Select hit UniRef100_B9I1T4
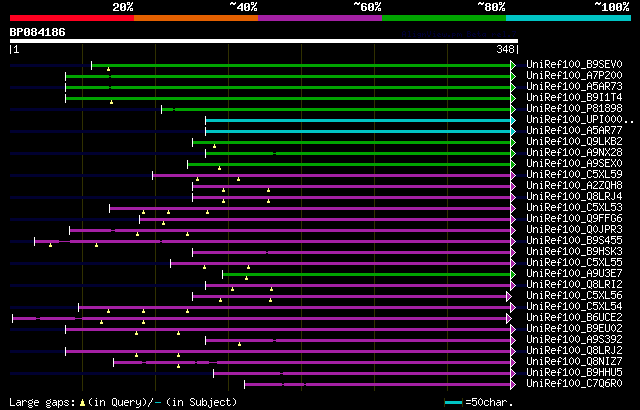The image size is (640, 410). (574, 98)
